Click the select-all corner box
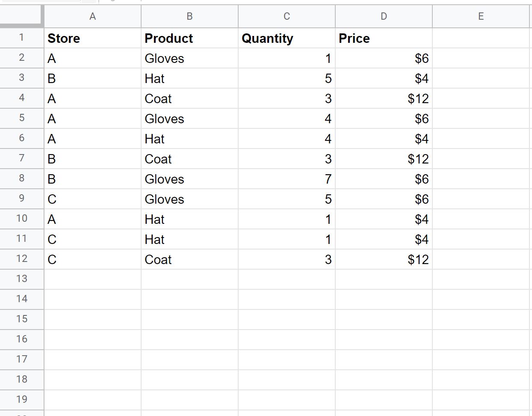 coord(22,17)
